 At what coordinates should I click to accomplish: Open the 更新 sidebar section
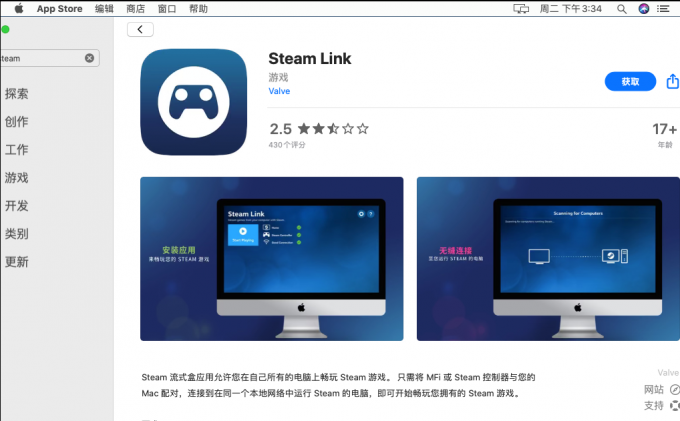pyautogui.click(x=16, y=262)
